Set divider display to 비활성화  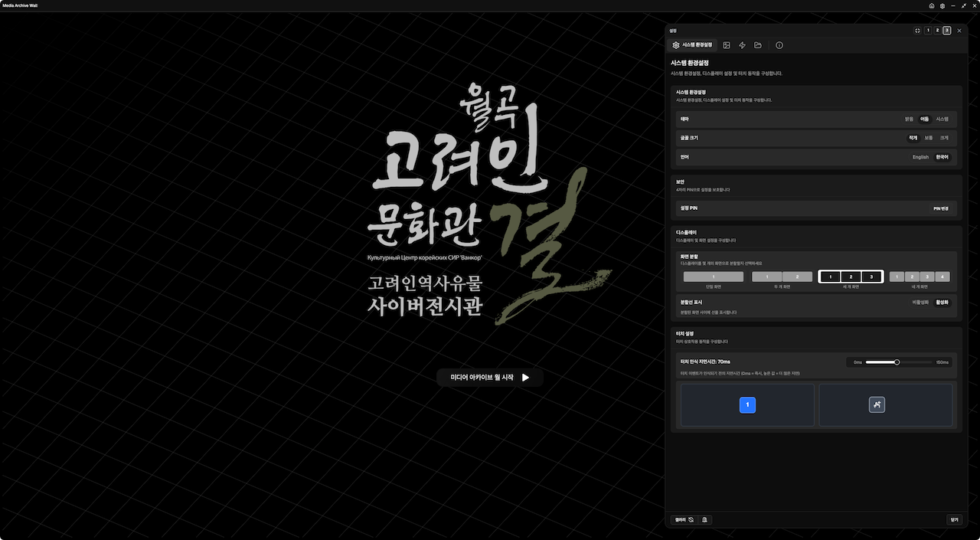pyautogui.click(x=920, y=303)
